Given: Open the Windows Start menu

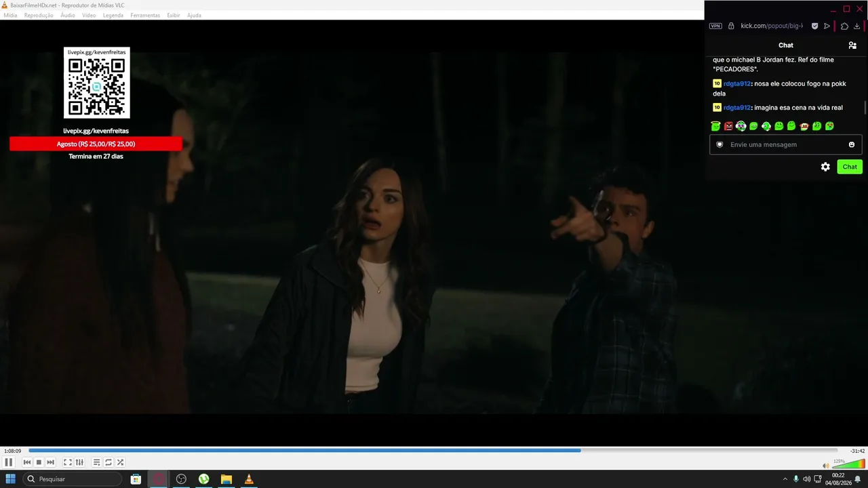Looking at the screenshot, I should click(10, 479).
